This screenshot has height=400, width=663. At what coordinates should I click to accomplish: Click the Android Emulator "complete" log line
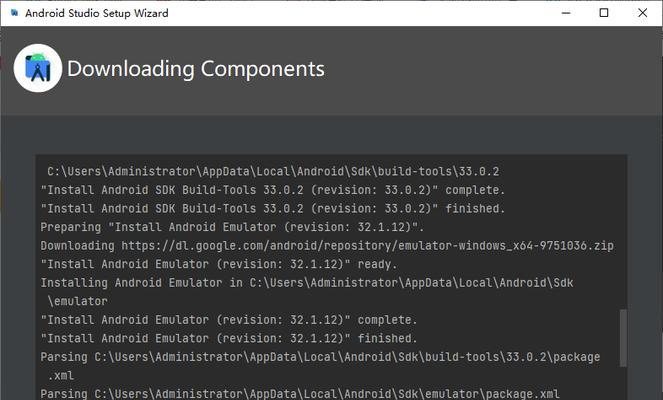[229, 320]
